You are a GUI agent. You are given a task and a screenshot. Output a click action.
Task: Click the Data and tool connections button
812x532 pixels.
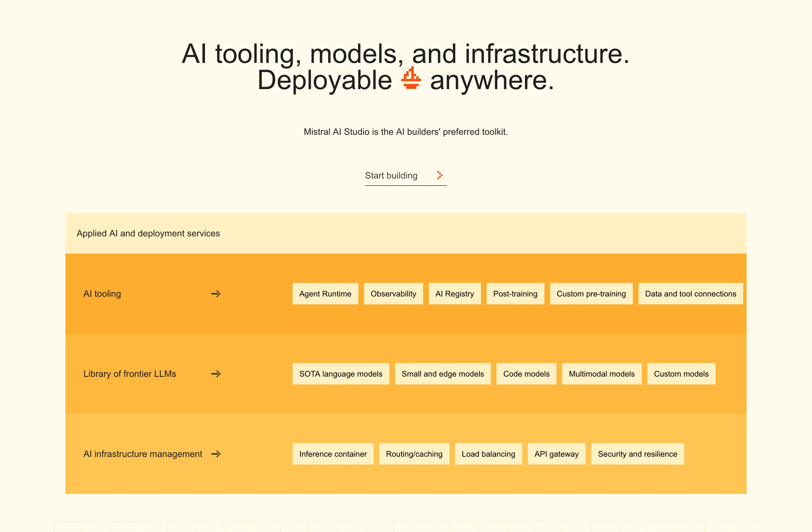690,293
